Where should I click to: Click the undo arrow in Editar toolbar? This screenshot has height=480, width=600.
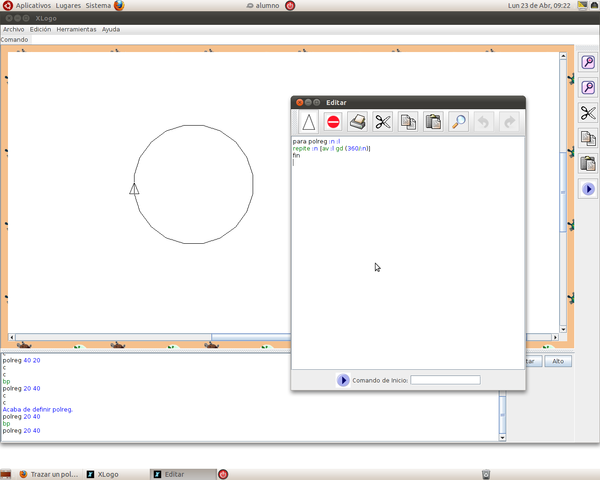[484, 122]
